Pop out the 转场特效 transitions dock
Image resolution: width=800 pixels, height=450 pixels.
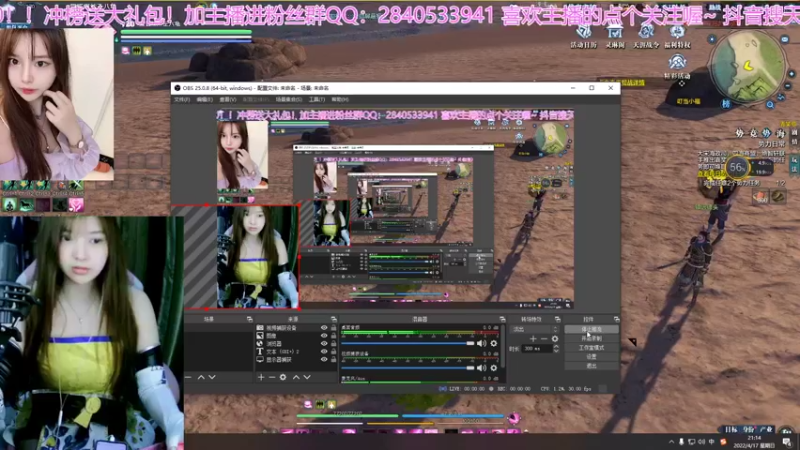point(557,319)
